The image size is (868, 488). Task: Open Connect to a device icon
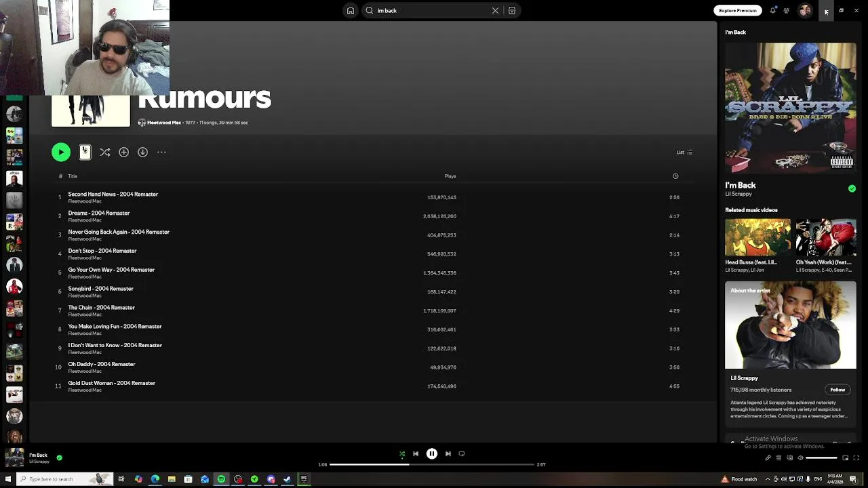click(789, 457)
